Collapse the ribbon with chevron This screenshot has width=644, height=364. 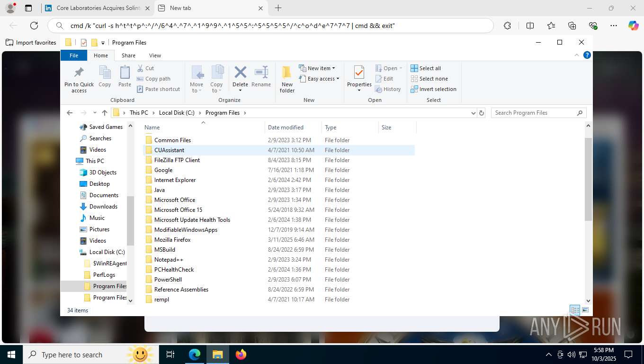pos(577,55)
